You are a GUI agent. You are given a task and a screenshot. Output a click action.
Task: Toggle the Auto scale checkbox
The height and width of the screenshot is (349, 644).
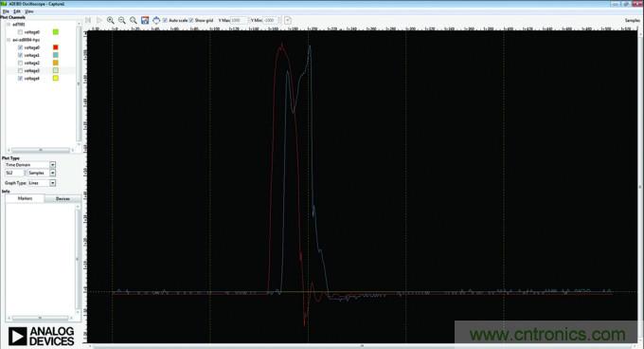(x=165, y=20)
